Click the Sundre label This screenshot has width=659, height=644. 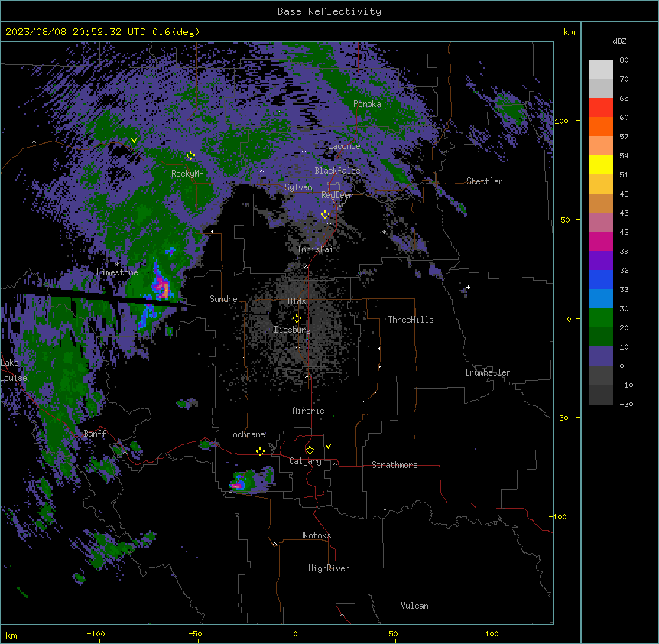click(x=223, y=299)
